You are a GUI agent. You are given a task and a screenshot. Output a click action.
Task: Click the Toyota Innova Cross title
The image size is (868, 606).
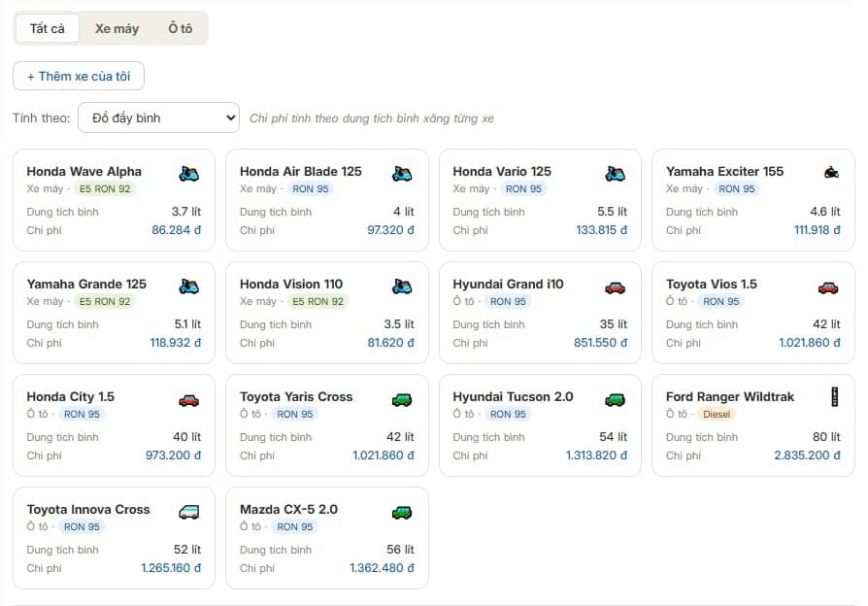[x=88, y=509]
